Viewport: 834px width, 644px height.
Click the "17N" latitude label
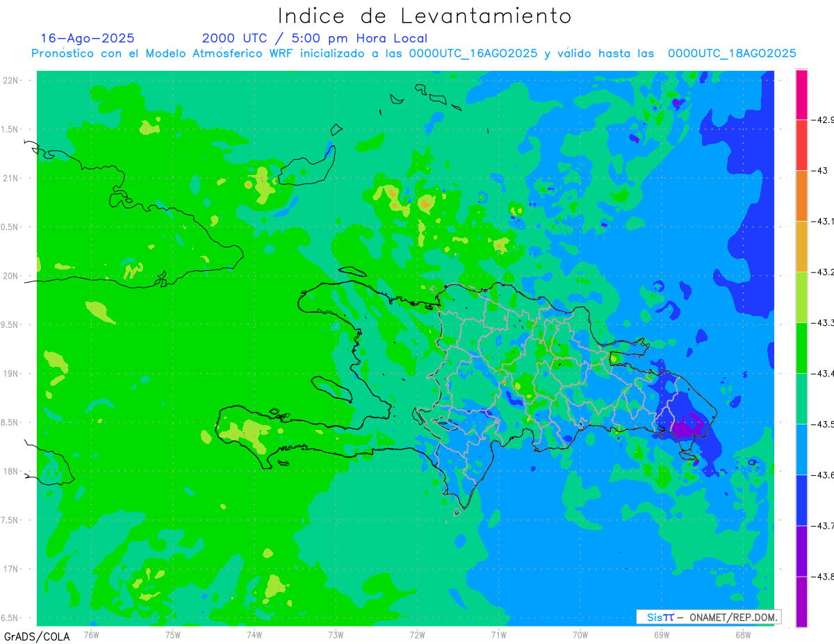point(10,569)
